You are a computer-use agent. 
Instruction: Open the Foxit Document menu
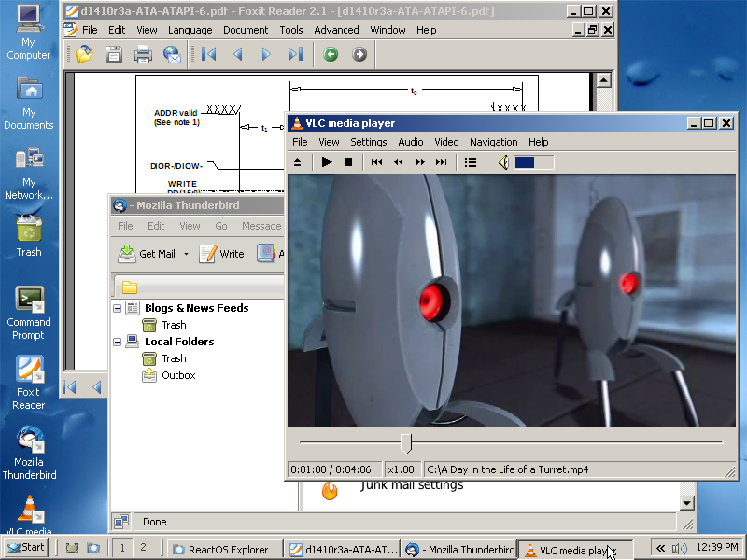pos(246,30)
